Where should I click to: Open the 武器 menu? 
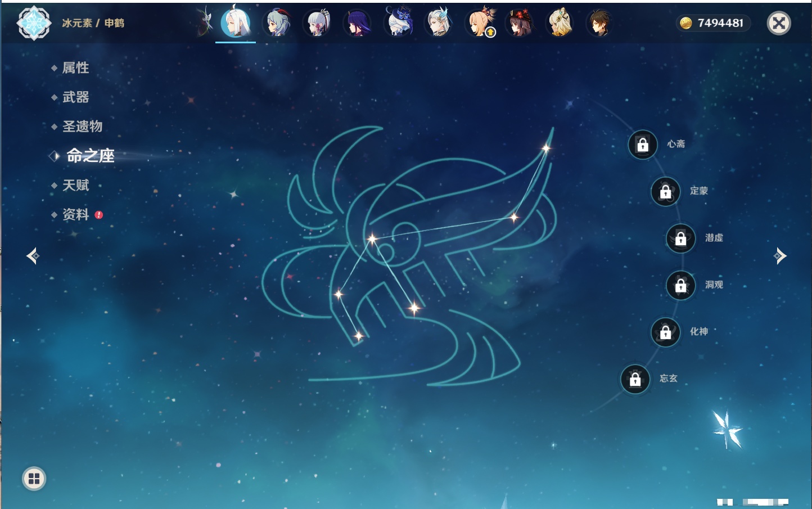pyautogui.click(x=75, y=97)
